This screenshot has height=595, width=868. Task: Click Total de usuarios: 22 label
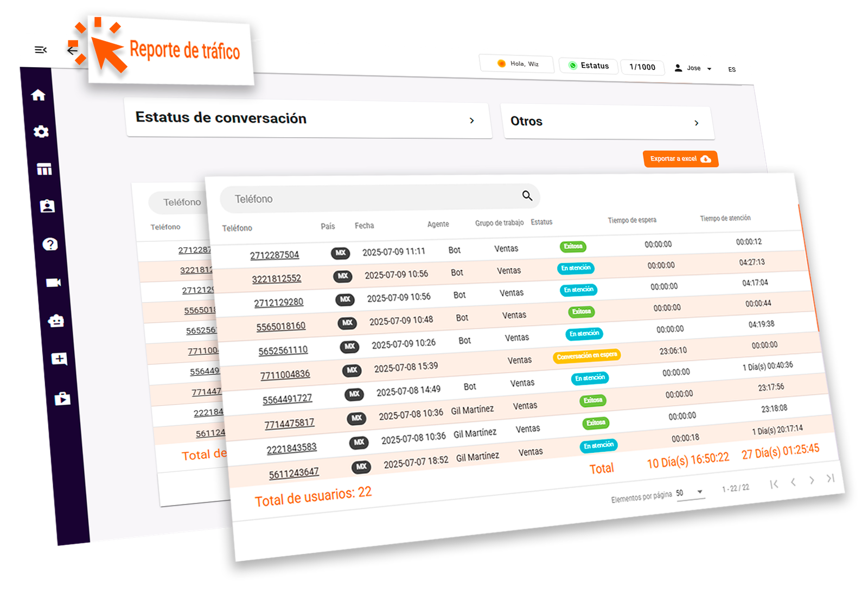pos(313,497)
